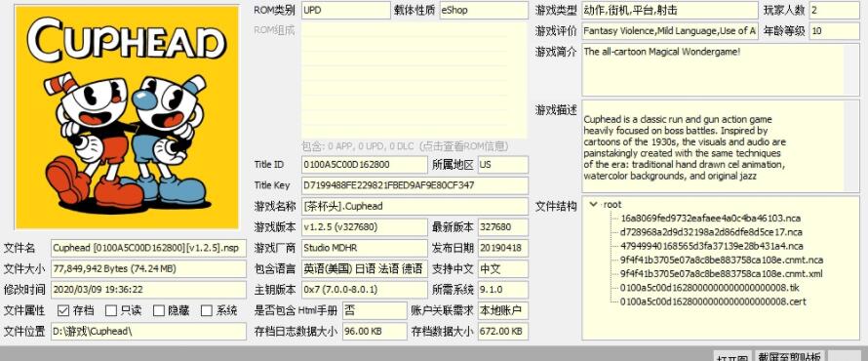The width and height of the screenshot is (868, 361).
Task: Check the 隐藏 hidden attribute box
Action: (x=159, y=310)
